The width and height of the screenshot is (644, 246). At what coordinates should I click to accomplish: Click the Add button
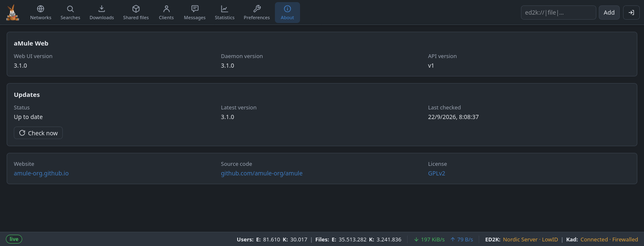pos(609,13)
